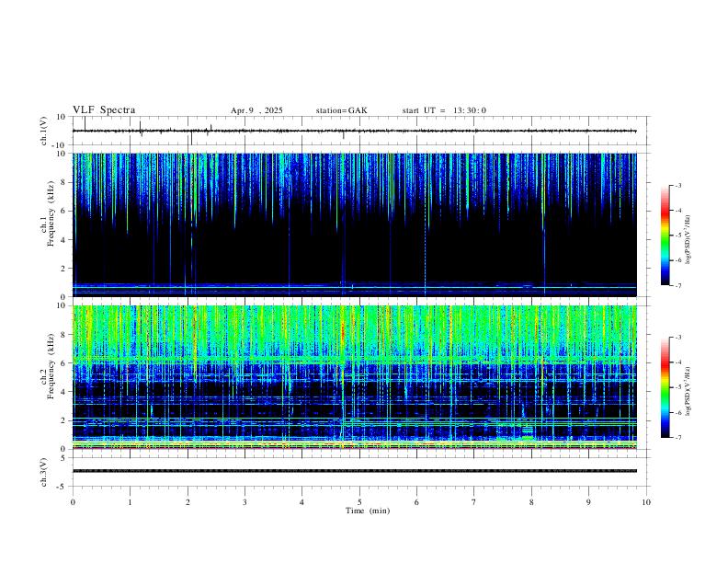Click tick label 4 on the Time axis

pyautogui.click(x=302, y=502)
